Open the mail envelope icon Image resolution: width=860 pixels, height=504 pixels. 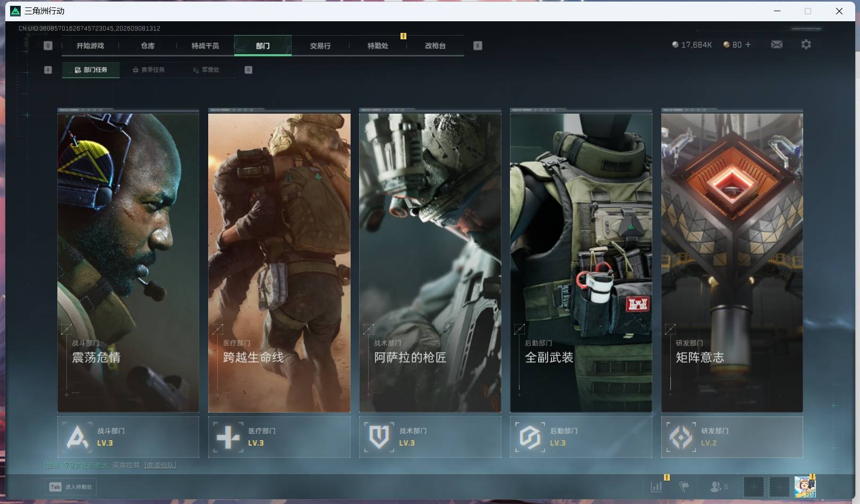tap(777, 45)
